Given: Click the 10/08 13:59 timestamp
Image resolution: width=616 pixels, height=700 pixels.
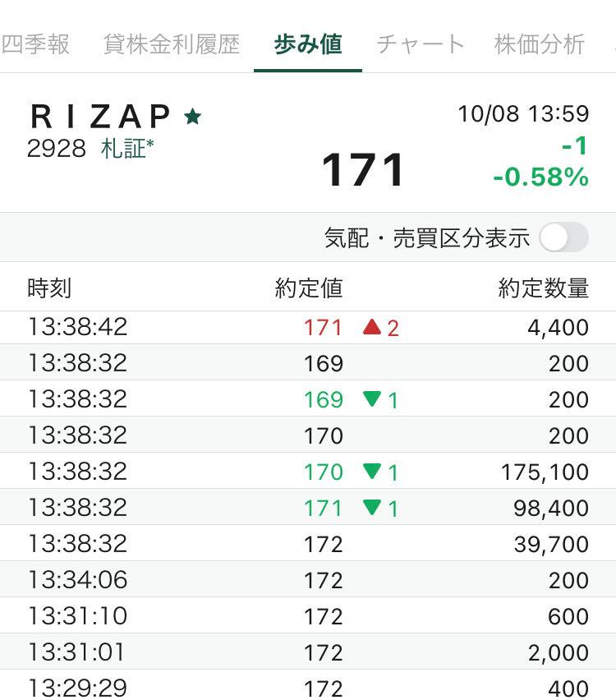Looking at the screenshot, I should tap(524, 114).
